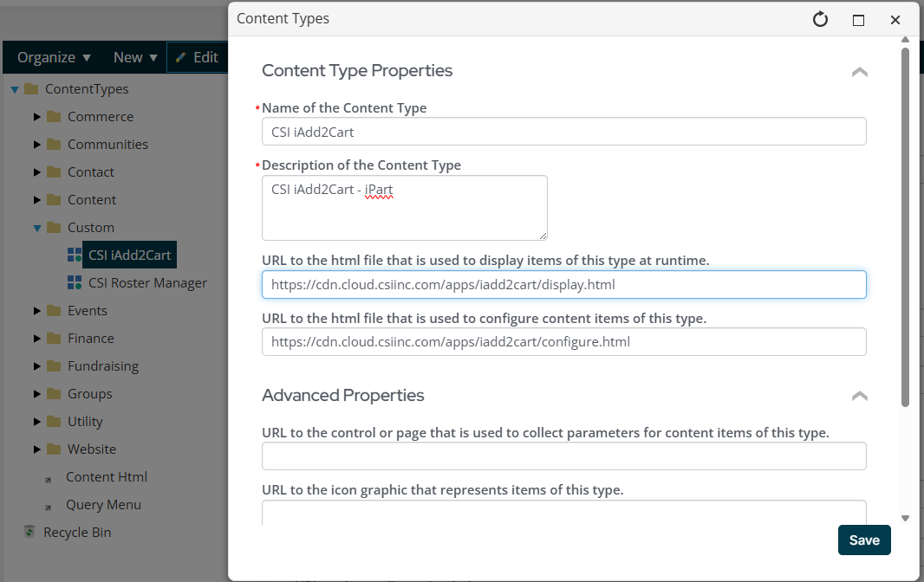Image resolution: width=924 pixels, height=582 pixels.
Task: Click the Query Menu shortcut icon
Action: point(49,506)
